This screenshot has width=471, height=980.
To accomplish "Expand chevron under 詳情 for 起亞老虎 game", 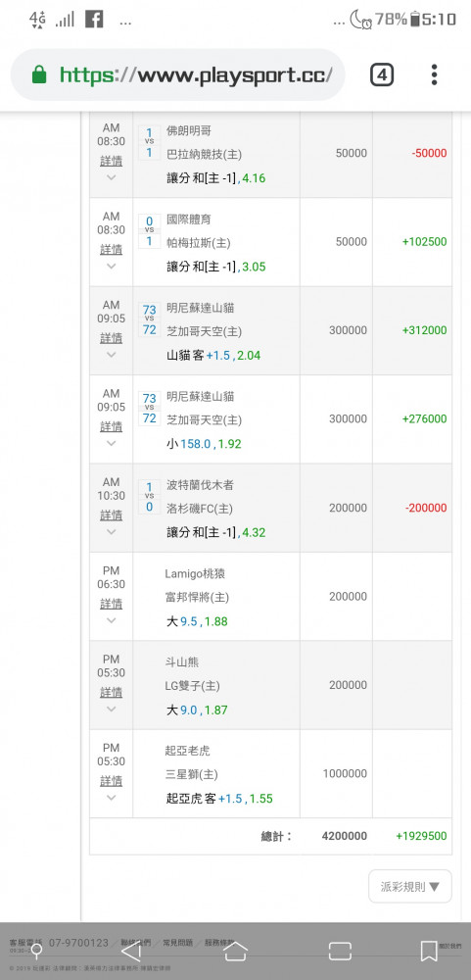I will pos(112,798).
